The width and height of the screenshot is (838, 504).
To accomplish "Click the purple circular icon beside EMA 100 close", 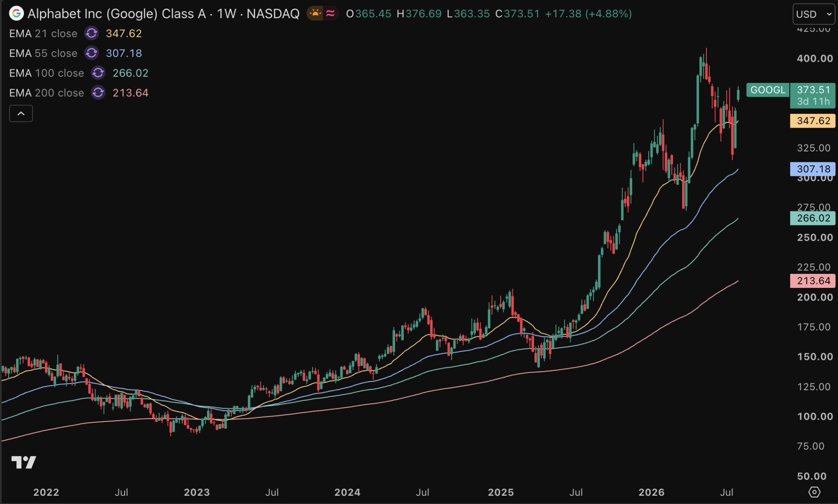I will (x=98, y=73).
